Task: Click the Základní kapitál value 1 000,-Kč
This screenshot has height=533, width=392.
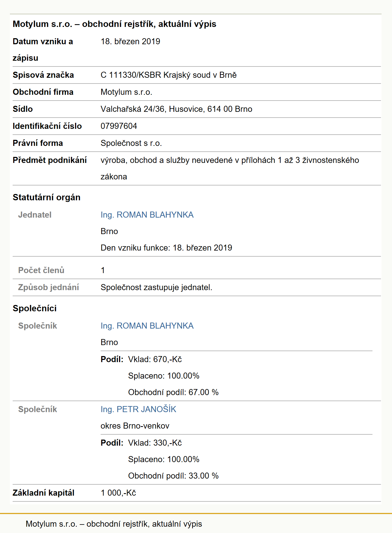Action: click(118, 493)
